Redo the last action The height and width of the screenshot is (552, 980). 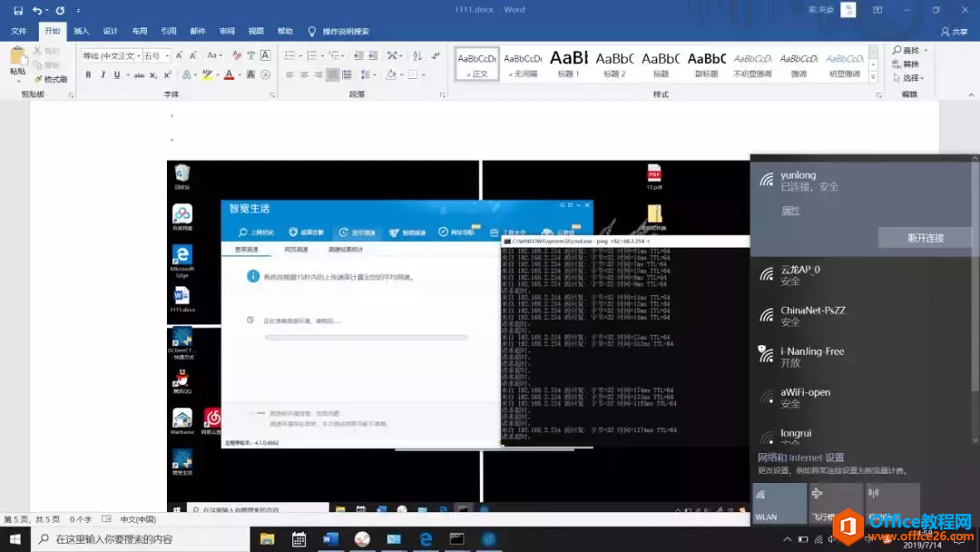60,11
